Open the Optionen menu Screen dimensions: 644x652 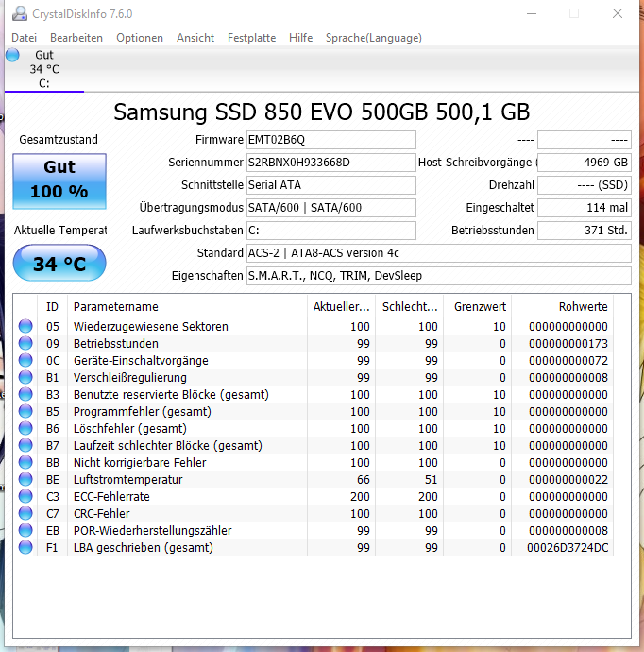click(x=140, y=38)
